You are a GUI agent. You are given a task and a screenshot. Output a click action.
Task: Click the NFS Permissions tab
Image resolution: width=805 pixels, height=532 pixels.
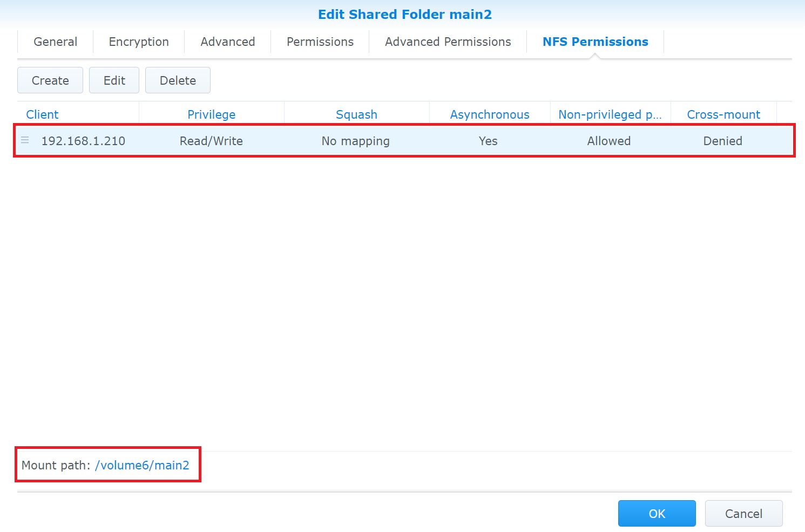click(x=595, y=42)
